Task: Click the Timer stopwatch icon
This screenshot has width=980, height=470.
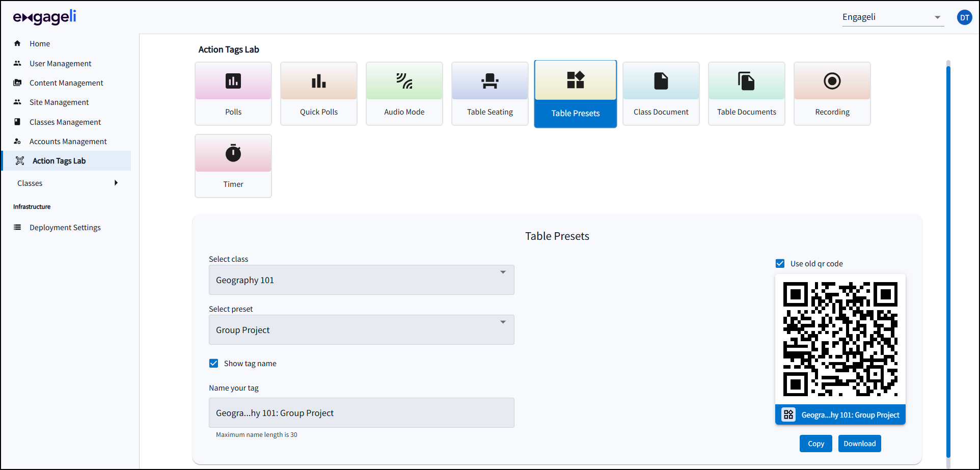Action: click(x=233, y=153)
